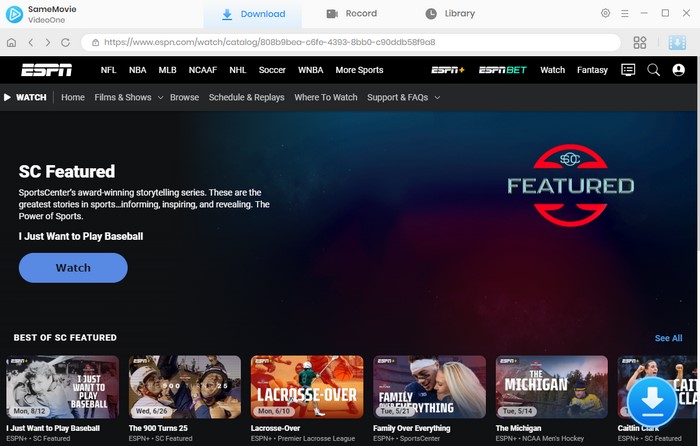Click the floating blue download button
The height and width of the screenshot is (446, 700).
click(652, 401)
